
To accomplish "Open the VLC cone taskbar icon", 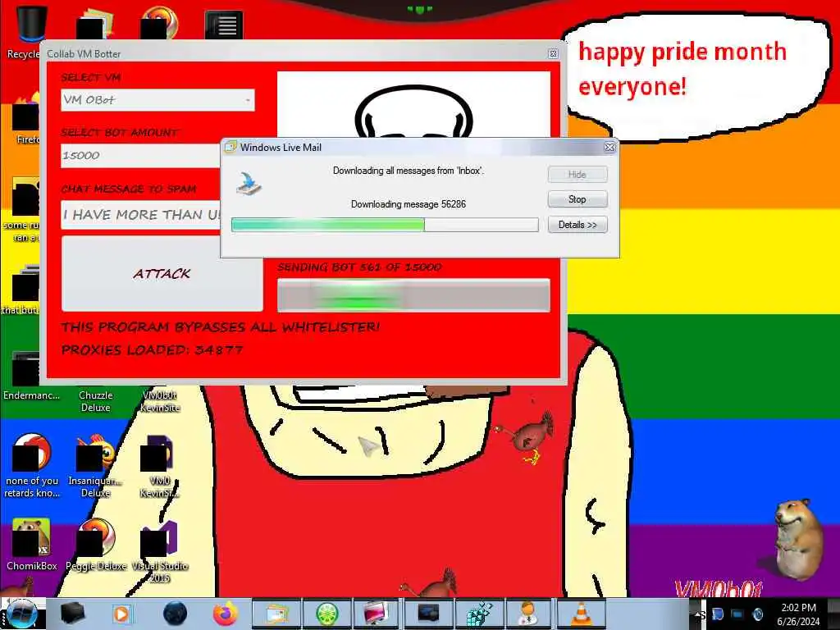I will (x=580, y=614).
